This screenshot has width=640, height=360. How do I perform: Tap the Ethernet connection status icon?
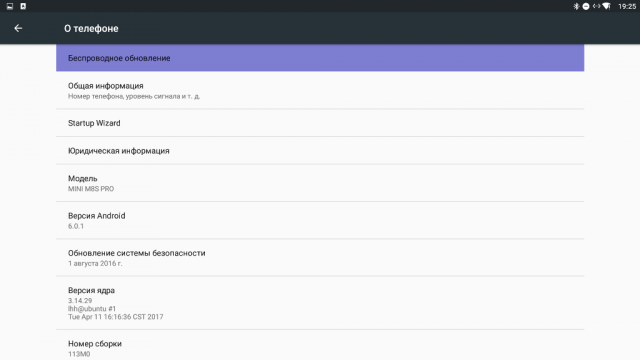(596, 6)
